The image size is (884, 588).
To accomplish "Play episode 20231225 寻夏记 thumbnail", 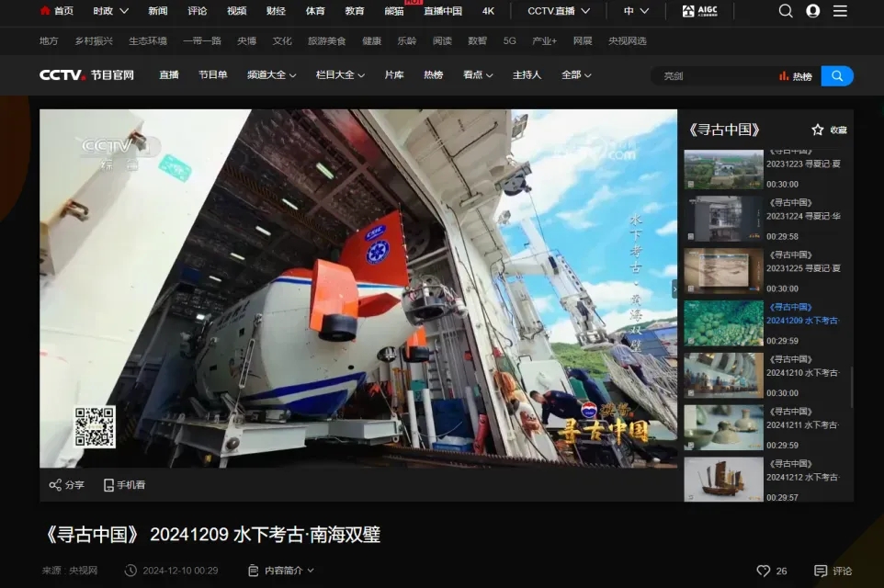I will pyautogui.click(x=723, y=271).
